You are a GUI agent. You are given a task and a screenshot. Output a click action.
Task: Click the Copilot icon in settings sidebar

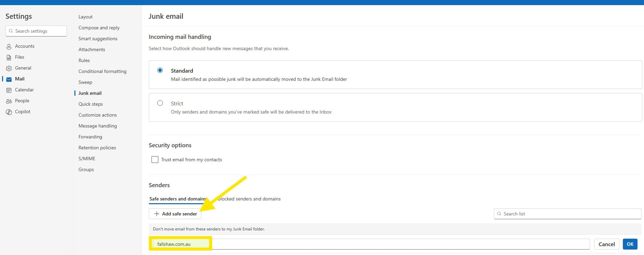(x=9, y=112)
